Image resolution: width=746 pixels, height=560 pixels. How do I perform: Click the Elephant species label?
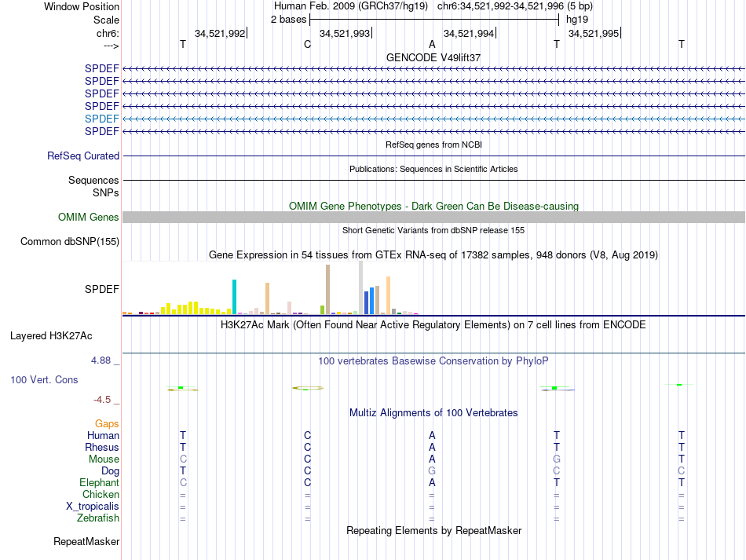[99, 482]
